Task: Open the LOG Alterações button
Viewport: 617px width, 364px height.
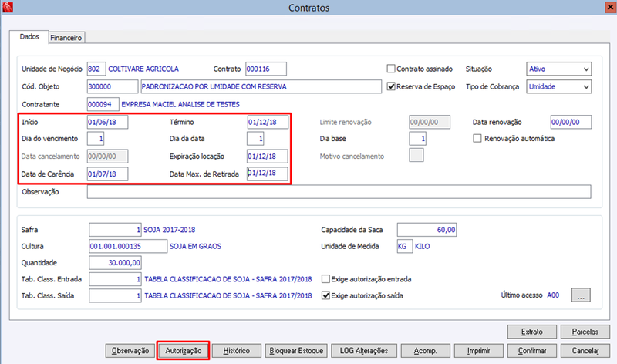Action: 364,351
